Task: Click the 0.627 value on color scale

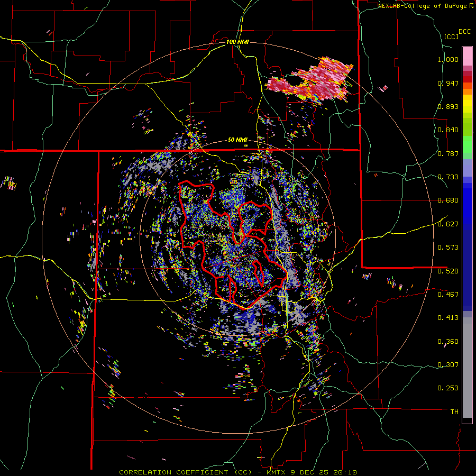Action: click(448, 224)
